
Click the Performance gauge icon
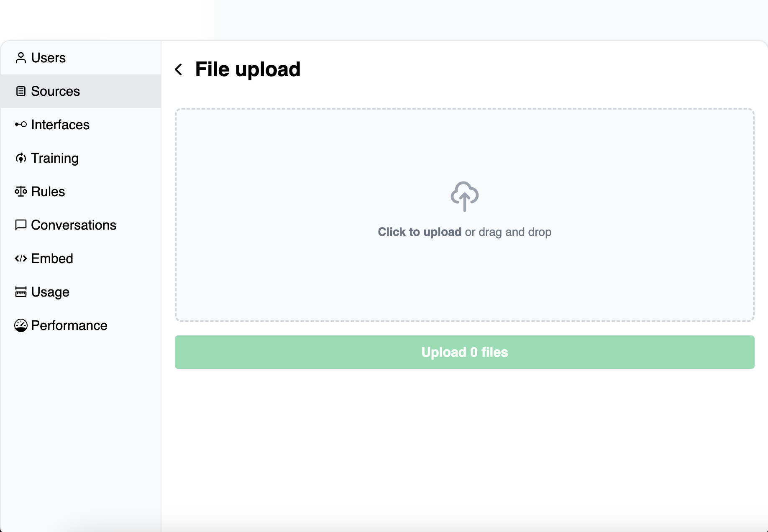[x=20, y=325]
